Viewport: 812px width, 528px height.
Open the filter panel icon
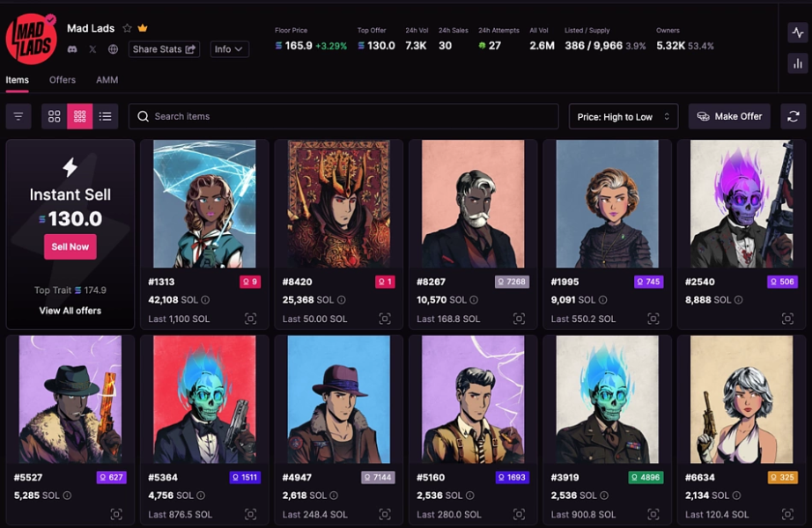(x=18, y=116)
